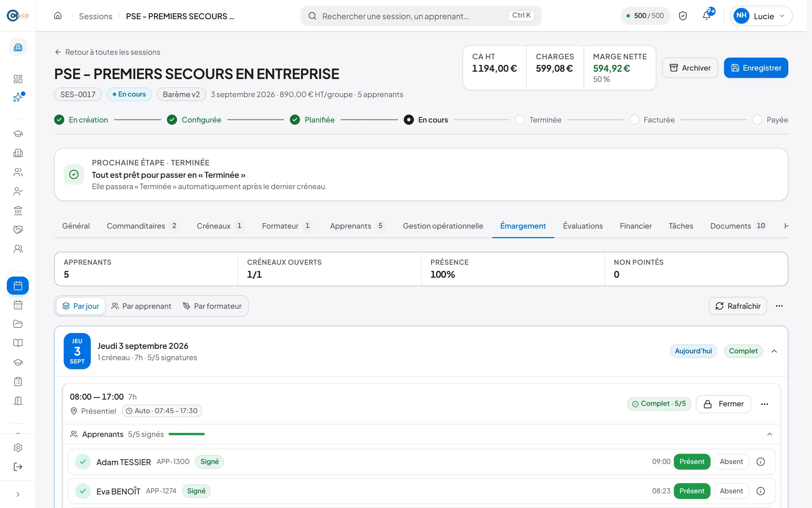Viewport: 812px width, 508px height.
Task: Open the bank columns icon in the sidebar
Action: [x=18, y=211]
